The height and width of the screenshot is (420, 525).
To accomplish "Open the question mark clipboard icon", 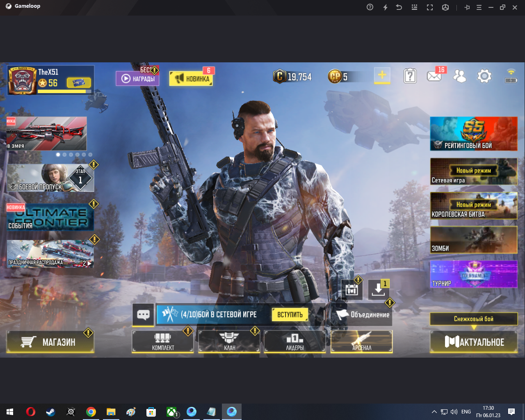I will click(410, 76).
